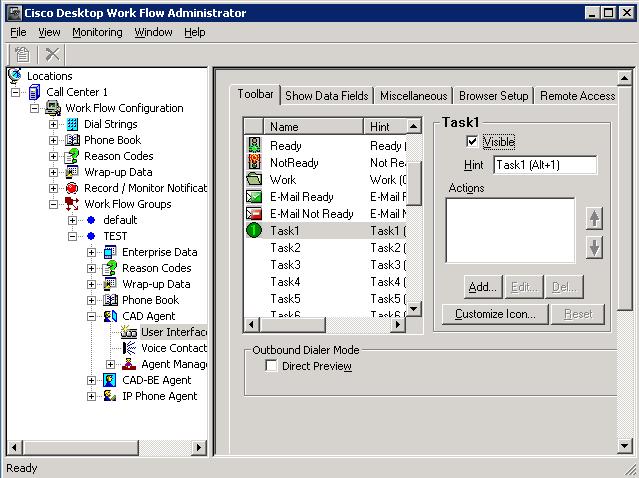Open the Monitoring menu
The height and width of the screenshot is (478, 639).
97,32
